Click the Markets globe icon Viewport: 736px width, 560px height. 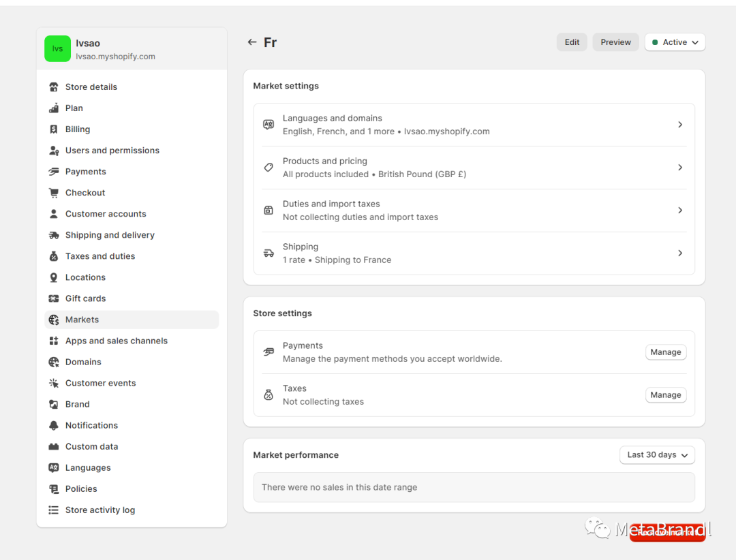point(54,320)
